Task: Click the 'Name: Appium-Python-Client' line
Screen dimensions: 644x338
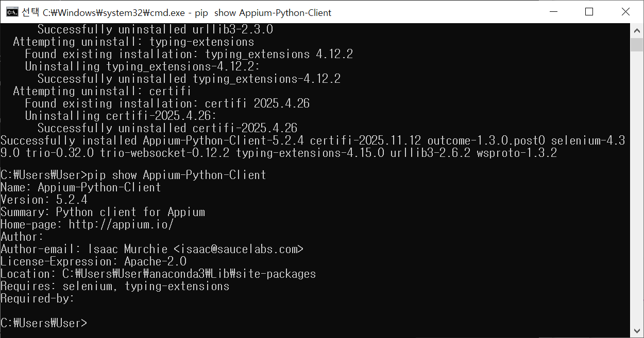Action: (x=81, y=187)
